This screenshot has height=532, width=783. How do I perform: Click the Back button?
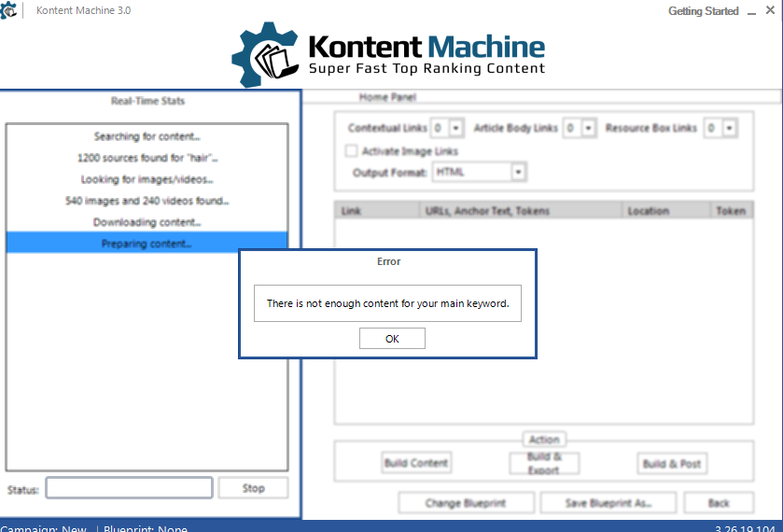719,503
